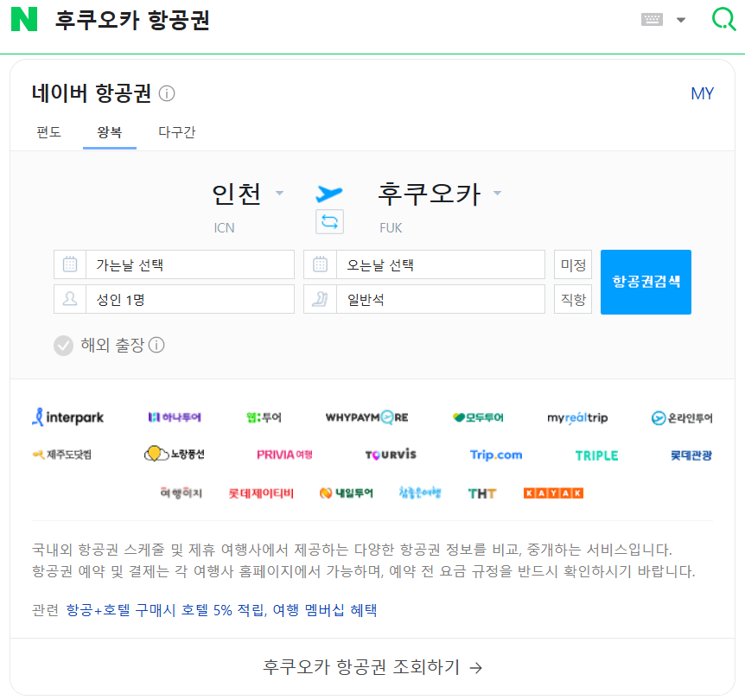The width and height of the screenshot is (745, 700).
Task: Open the interpark partner logo
Action: tap(67, 417)
